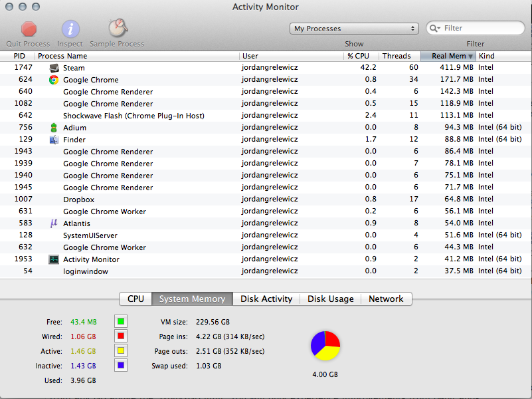The width and height of the screenshot is (532, 399).
Task: Select Google Chrome Worker with PID 632
Action: coord(266,247)
